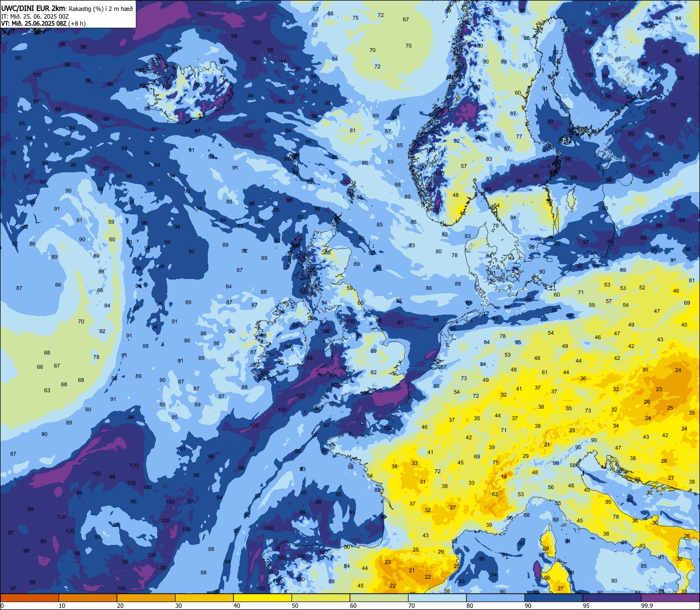700x610 pixels.
Task: Click the 30–40 amber legend swatch
Action: pyautogui.click(x=204, y=597)
